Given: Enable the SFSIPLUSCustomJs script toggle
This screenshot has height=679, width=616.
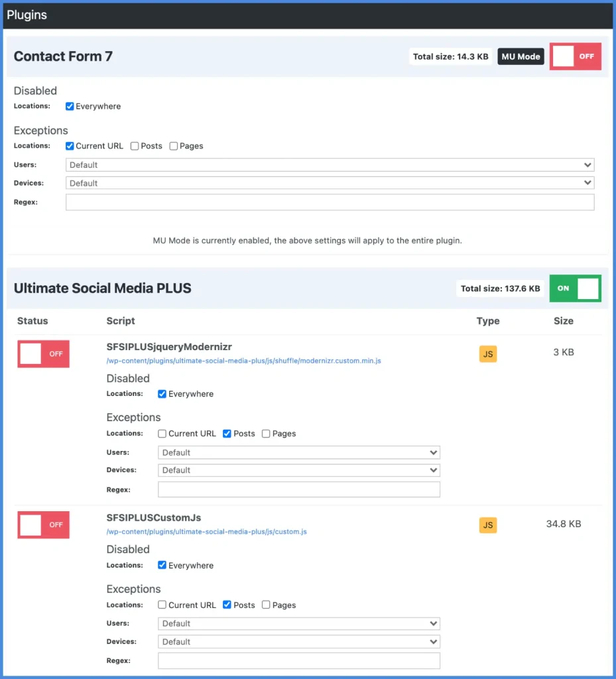Looking at the screenshot, I should coord(43,525).
